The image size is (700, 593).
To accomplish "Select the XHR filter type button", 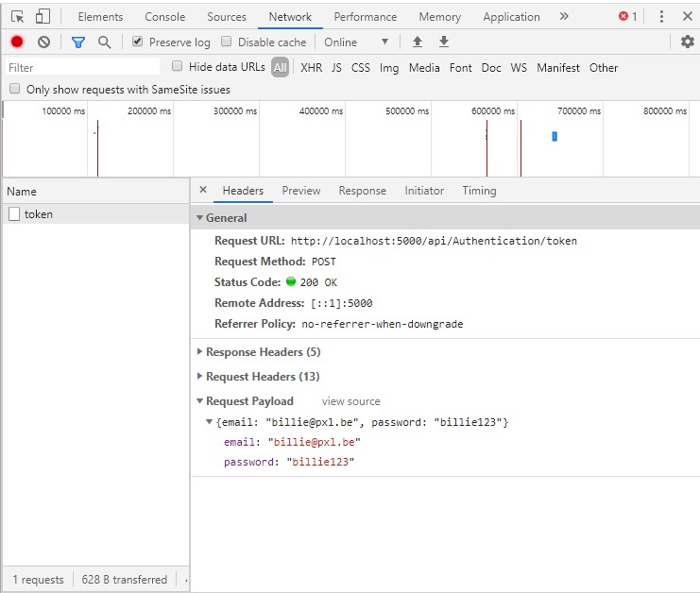I will coord(311,68).
